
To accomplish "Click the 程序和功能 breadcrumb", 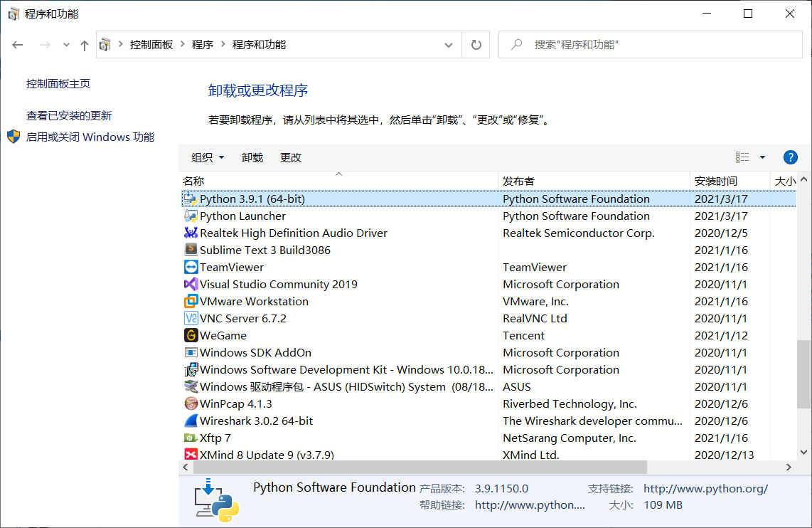I will click(x=259, y=45).
